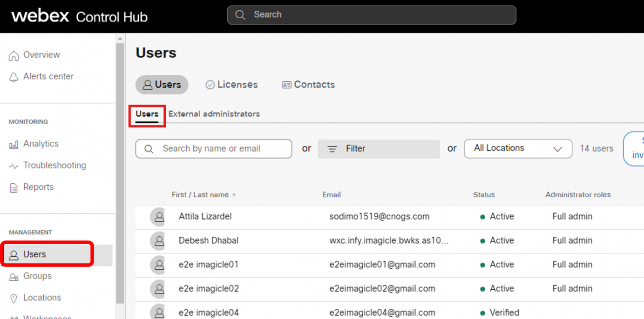The width and height of the screenshot is (644, 319).
Task: Click avatar icon for e2e imagicle01
Action: (159, 265)
